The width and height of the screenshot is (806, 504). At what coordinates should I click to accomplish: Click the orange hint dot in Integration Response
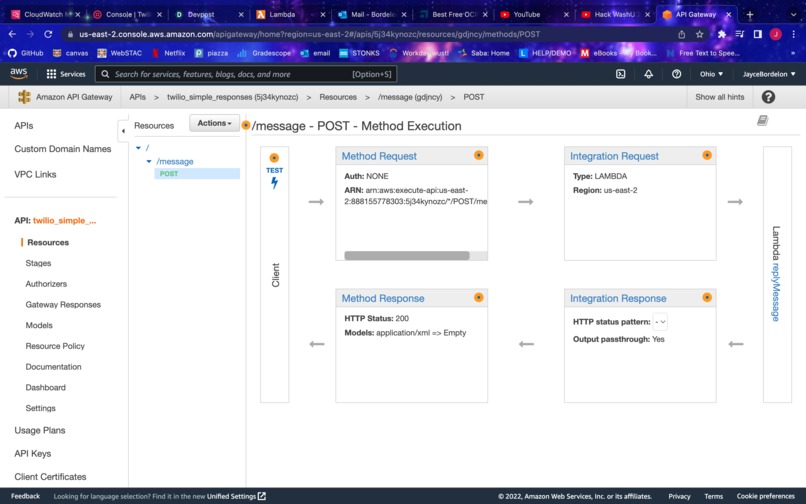click(707, 297)
